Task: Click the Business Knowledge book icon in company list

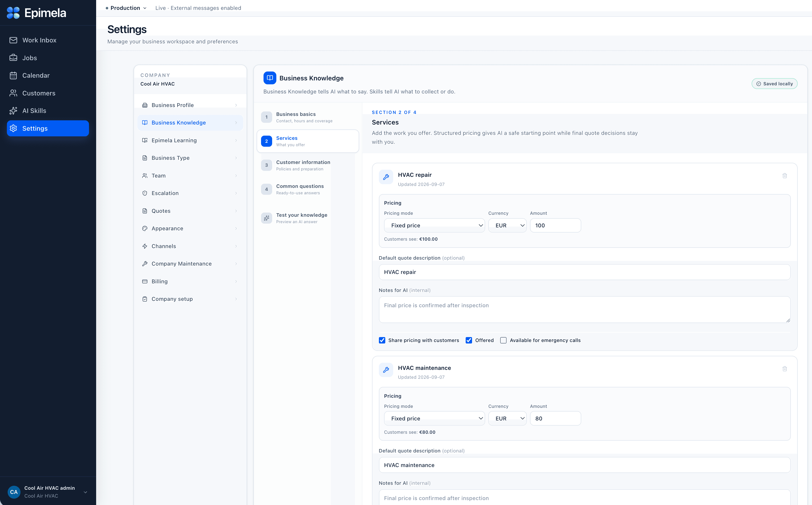Action: pyautogui.click(x=144, y=123)
